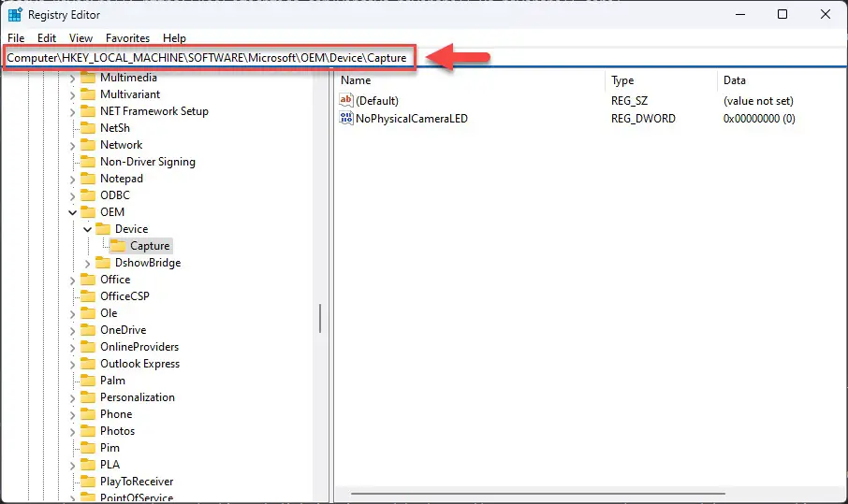
Task: Open the Help menu
Action: pos(174,37)
